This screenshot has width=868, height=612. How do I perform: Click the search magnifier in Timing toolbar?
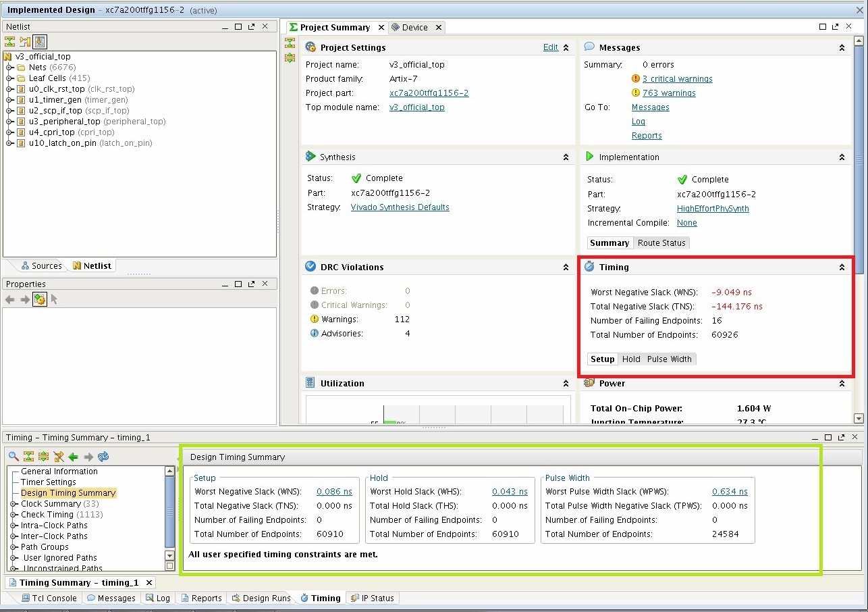pos(13,457)
